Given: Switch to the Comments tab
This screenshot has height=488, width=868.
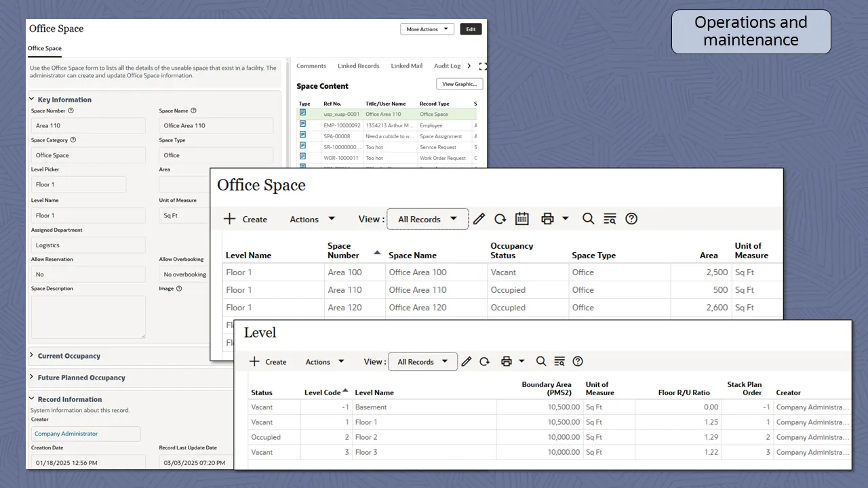Looking at the screenshot, I should click(x=311, y=66).
